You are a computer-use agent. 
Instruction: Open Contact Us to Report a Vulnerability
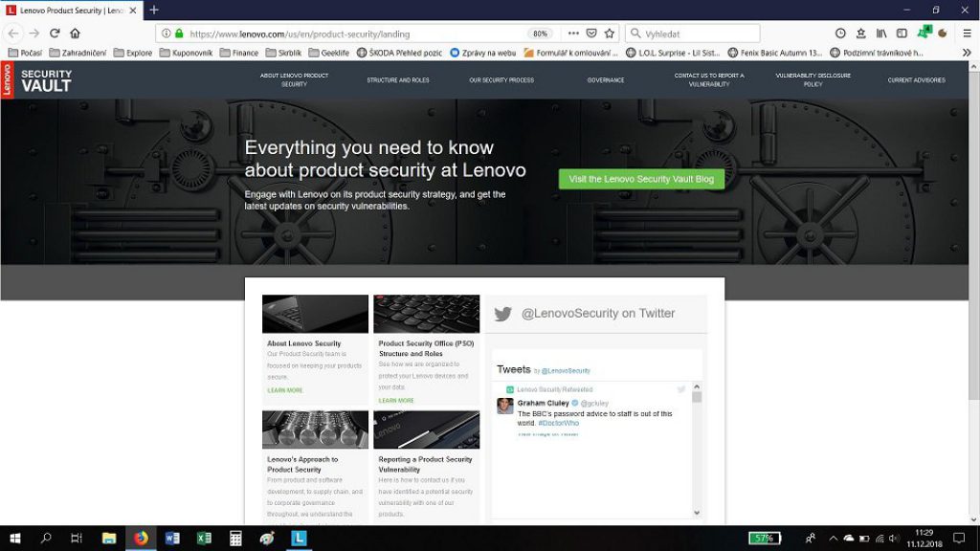pos(709,80)
